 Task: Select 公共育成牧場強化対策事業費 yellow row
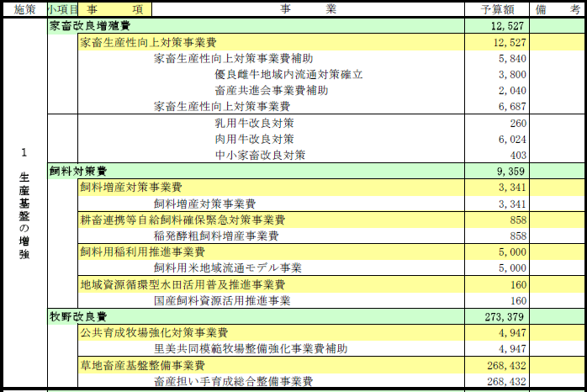click(271, 332)
